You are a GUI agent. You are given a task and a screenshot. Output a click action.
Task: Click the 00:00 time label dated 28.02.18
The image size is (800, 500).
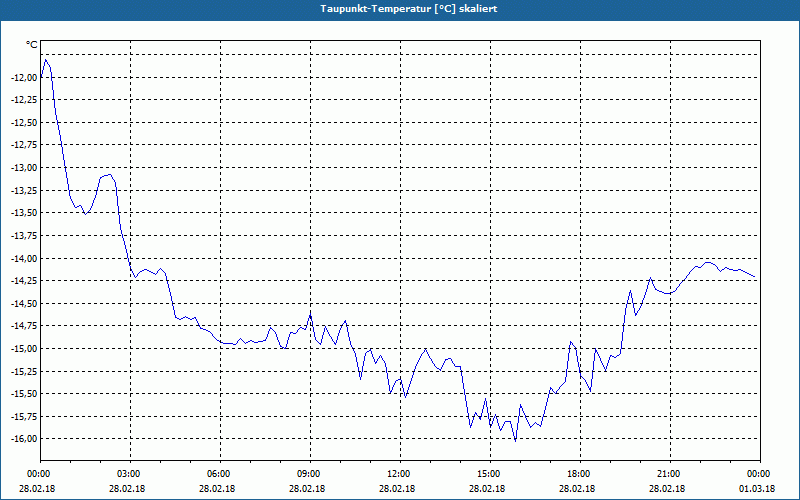coord(40,474)
